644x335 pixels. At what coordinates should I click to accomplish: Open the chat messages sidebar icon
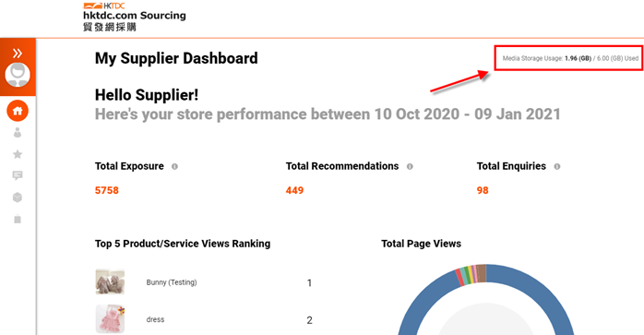point(18,175)
